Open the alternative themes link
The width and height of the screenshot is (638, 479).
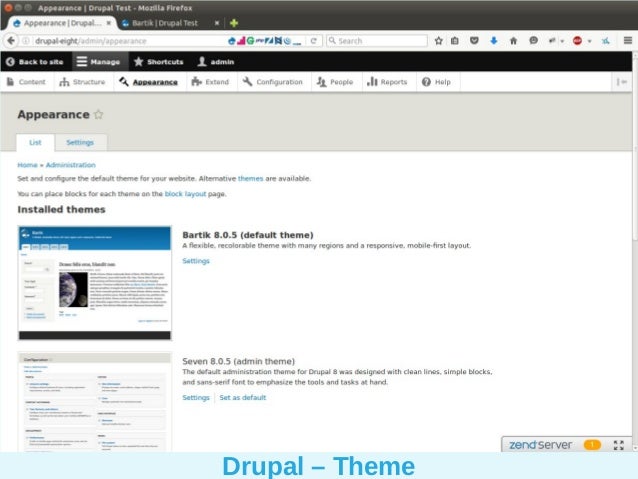click(x=251, y=178)
